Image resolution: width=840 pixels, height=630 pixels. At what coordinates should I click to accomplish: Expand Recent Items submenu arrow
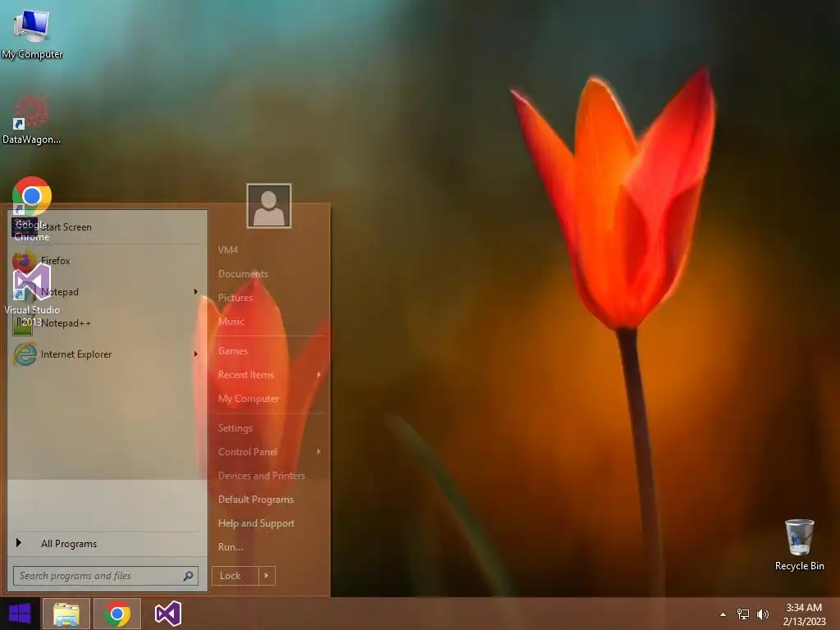tap(319, 375)
